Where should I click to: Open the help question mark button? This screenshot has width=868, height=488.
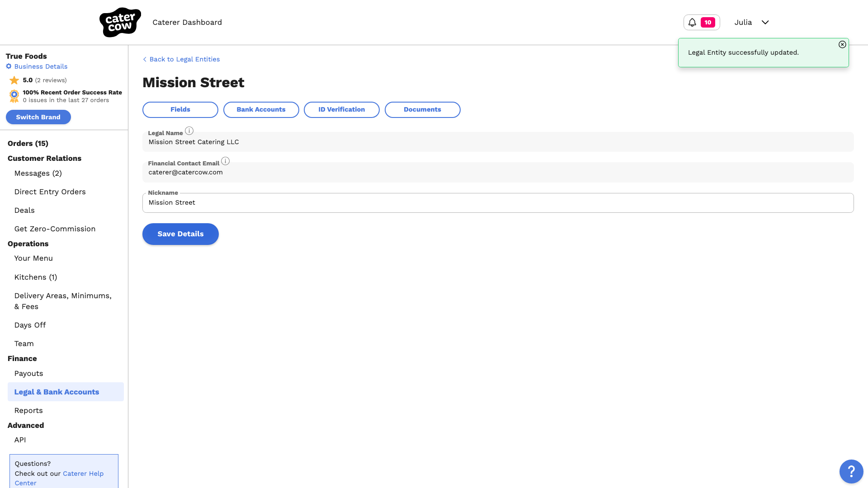pyautogui.click(x=851, y=471)
